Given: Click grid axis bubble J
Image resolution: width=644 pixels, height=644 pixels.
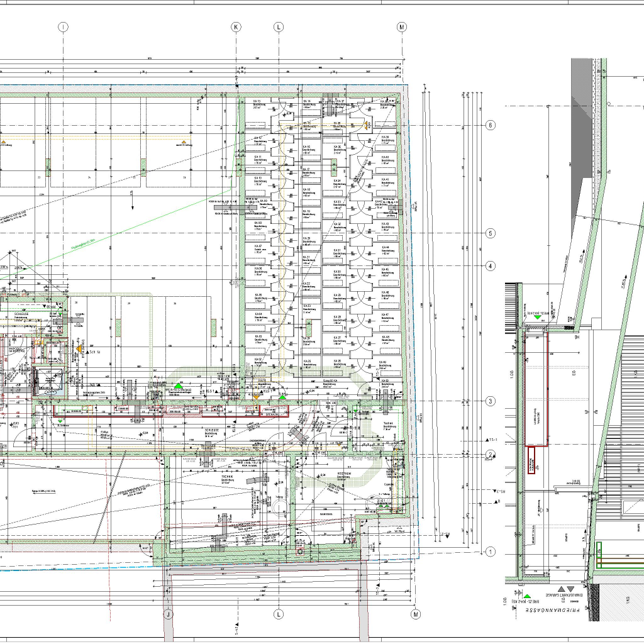Looking at the screenshot, I should (168, 614).
